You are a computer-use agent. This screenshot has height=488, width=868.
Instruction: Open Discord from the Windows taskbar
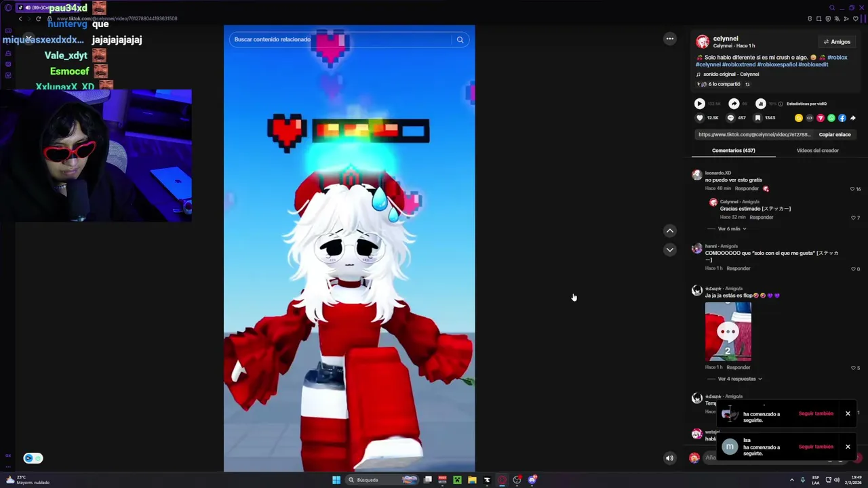pyautogui.click(x=532, y=480)
